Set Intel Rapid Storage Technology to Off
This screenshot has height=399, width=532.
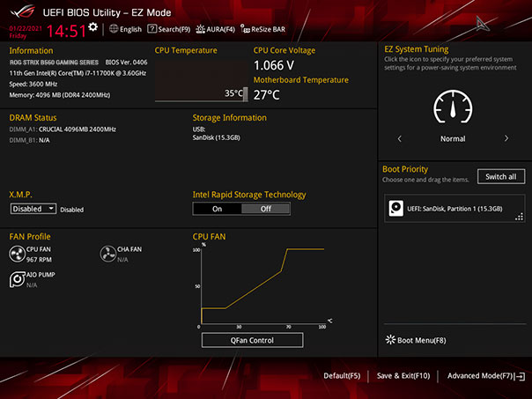pos(266,209)
